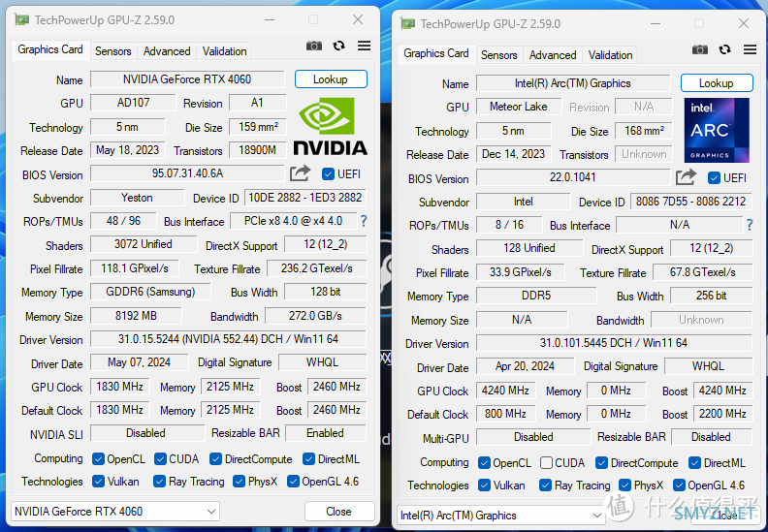Image resolution: width=768 pixels, height=532 pixels.
Task: Click Device ID field 8086 7D55 - 8086 2212
Action: 691,202
